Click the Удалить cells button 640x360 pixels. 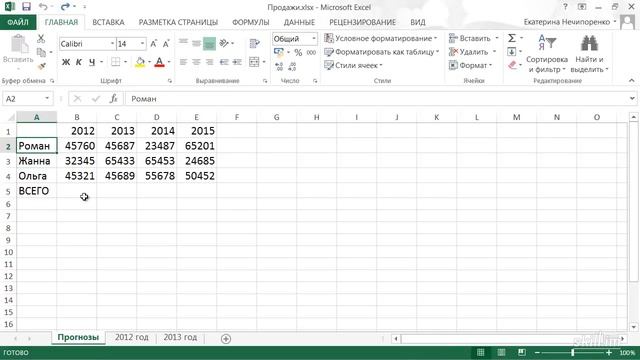point(469,52)
